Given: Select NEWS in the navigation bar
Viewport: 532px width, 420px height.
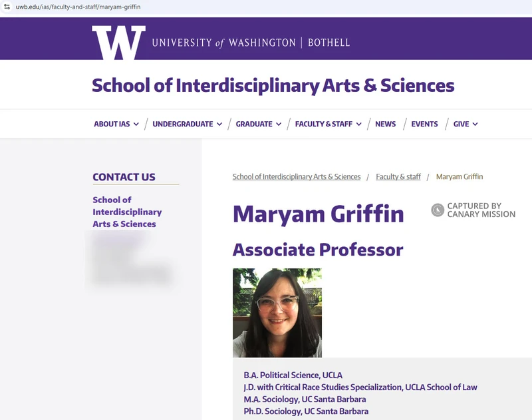Looking at the screenshot, I should (x=386, y=124).
